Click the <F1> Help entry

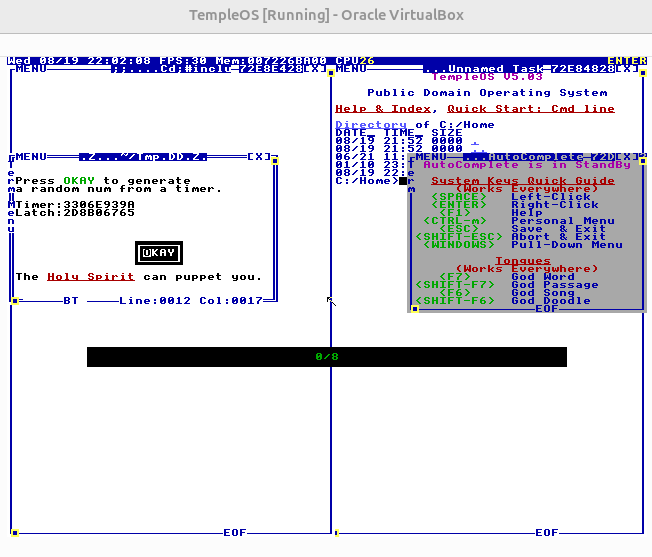point(491,213)
